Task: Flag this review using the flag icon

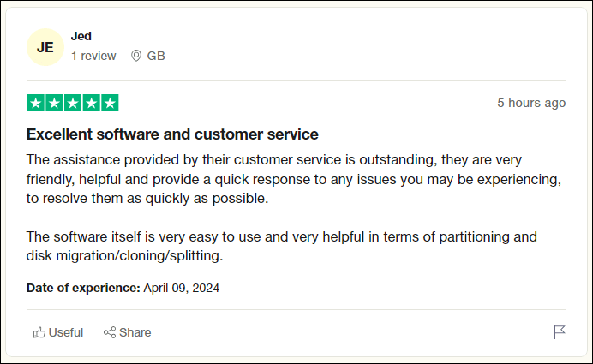Action: pyautogui.click(x=560, y=332)
